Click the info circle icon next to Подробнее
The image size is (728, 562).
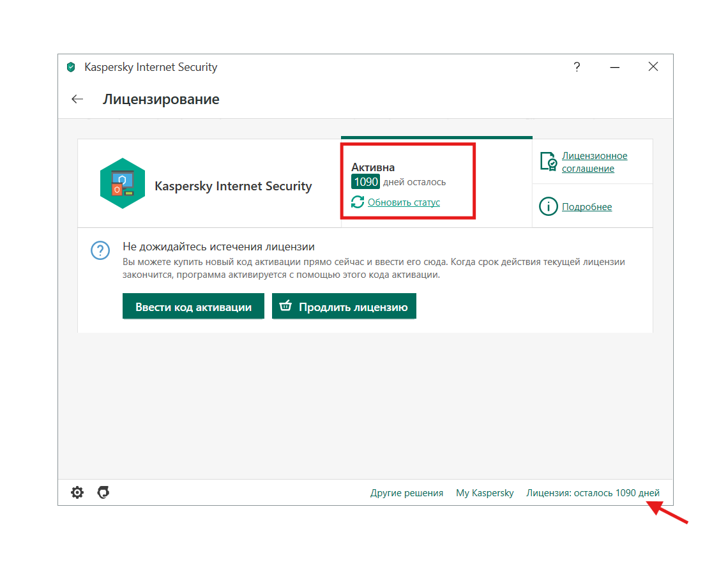(x=548, y=207)
